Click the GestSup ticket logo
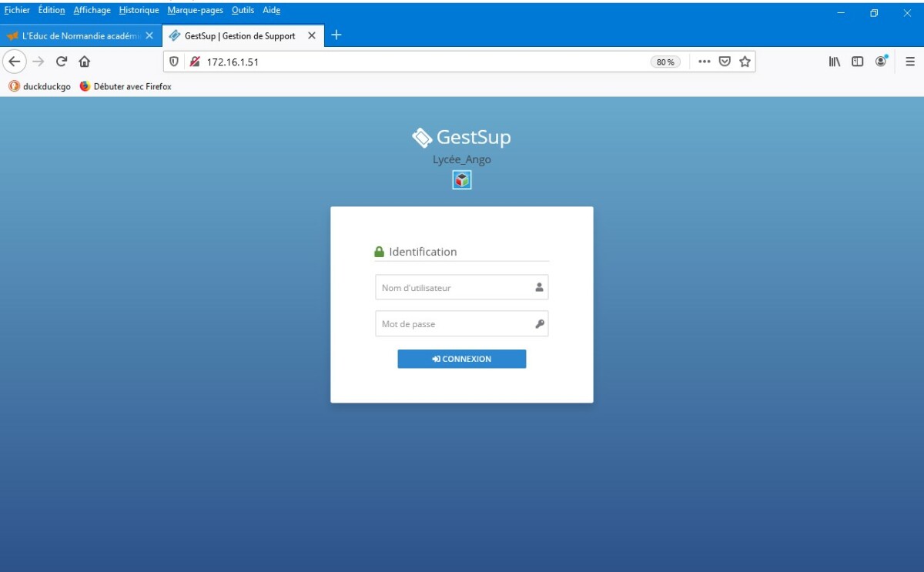This screenshot has width=924, height=572. [422, 137]
